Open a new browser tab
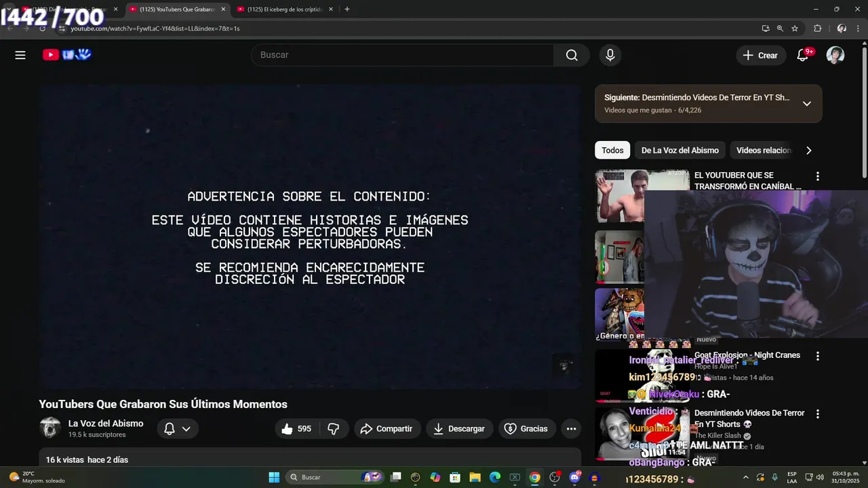Image resolution: width=868 pixels, height=488 pixels. (x=347, y=9)
